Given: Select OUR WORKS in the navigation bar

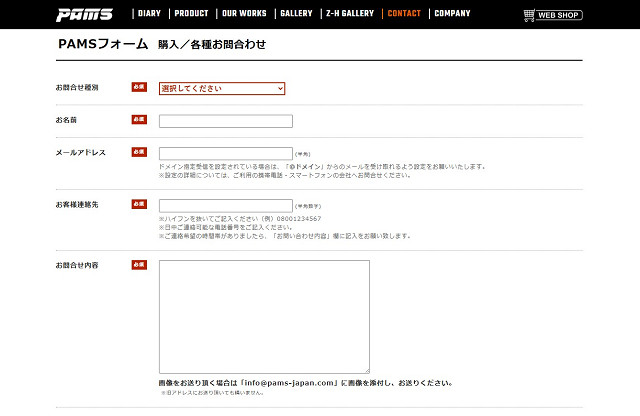Looking at the screenshot, I should point(244,14).
